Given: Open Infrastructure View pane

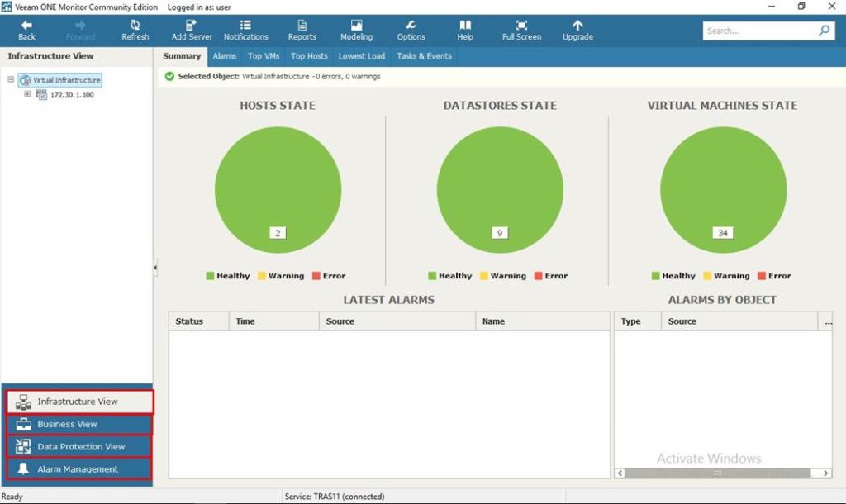Looking at the screenshot, I should [x=80, y=402].
